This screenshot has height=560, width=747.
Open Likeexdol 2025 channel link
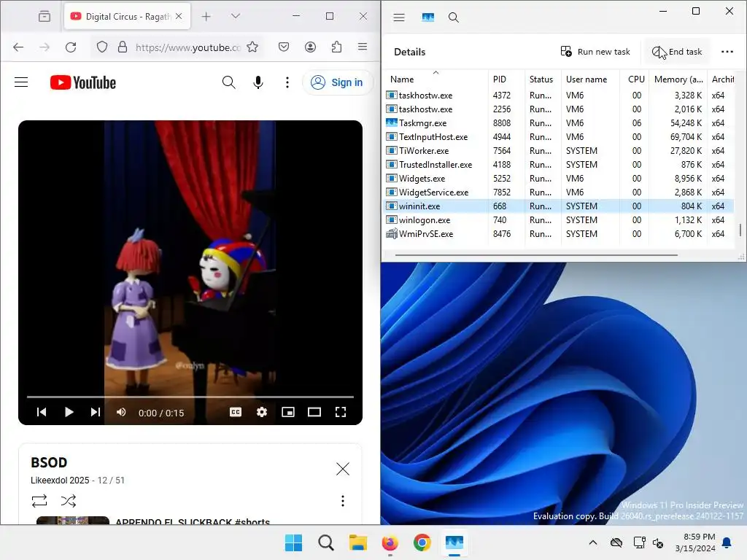point(60,480)
